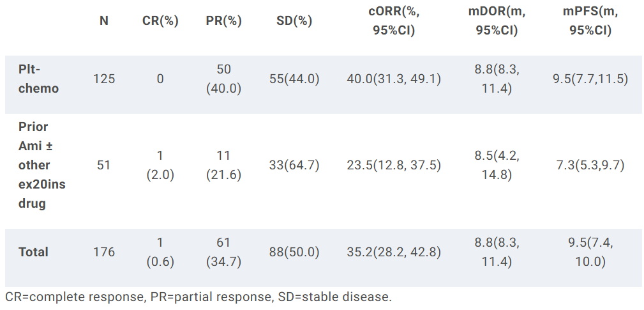Click the CR(%) column header
The height and width of the screenshot is (310, 644).
tap(160, 20)
